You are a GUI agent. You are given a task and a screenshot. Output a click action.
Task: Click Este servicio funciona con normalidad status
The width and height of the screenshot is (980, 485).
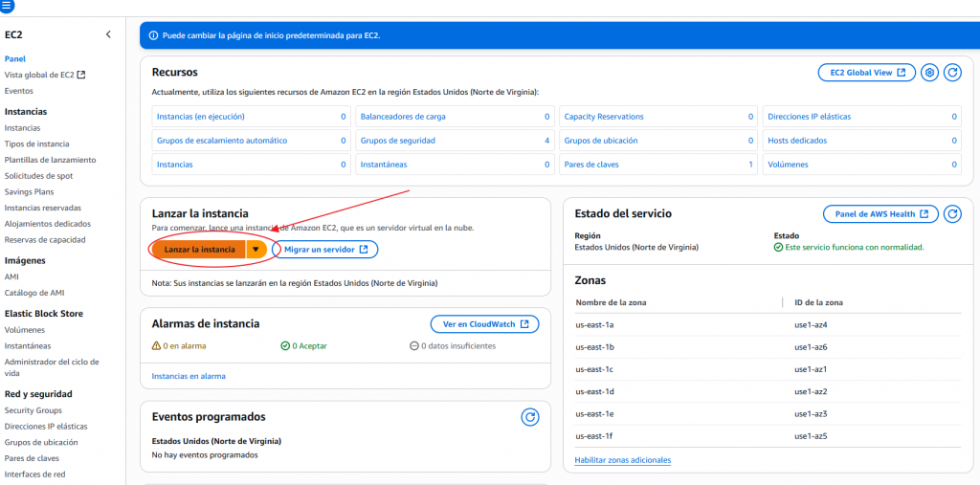pyautogui.click(x=849, y=248)
